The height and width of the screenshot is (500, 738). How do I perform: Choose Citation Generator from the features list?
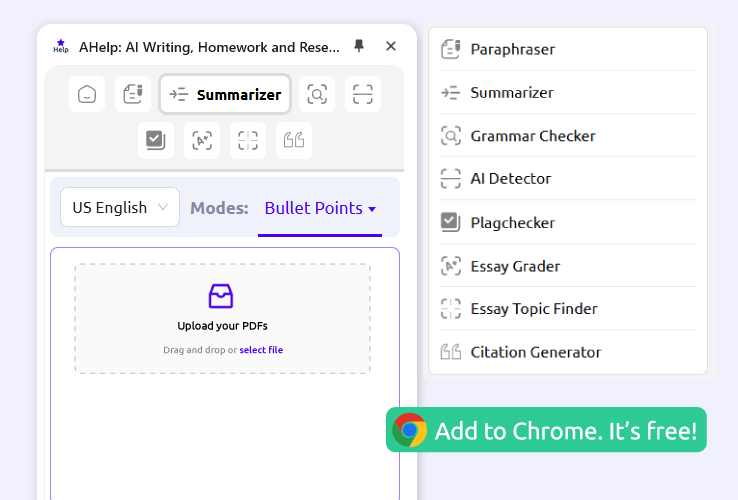pyautogui.click(x=568, y=352)
